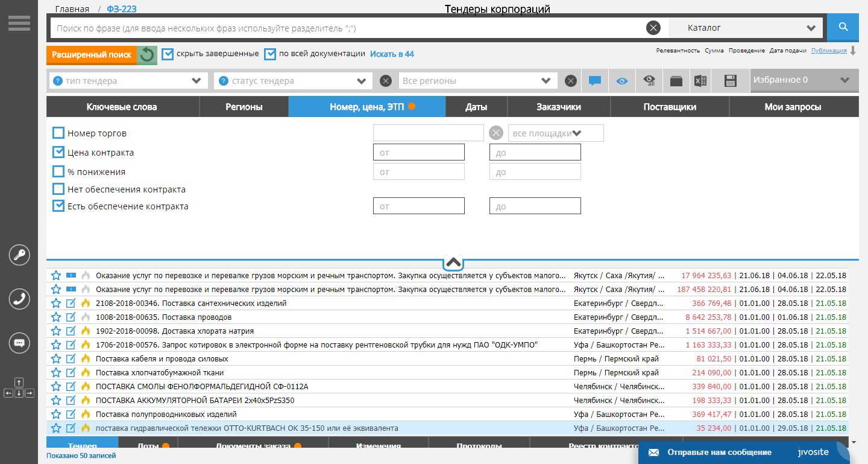Click the sort direction down arrow
868x464 pixels.
click(853, 51)
